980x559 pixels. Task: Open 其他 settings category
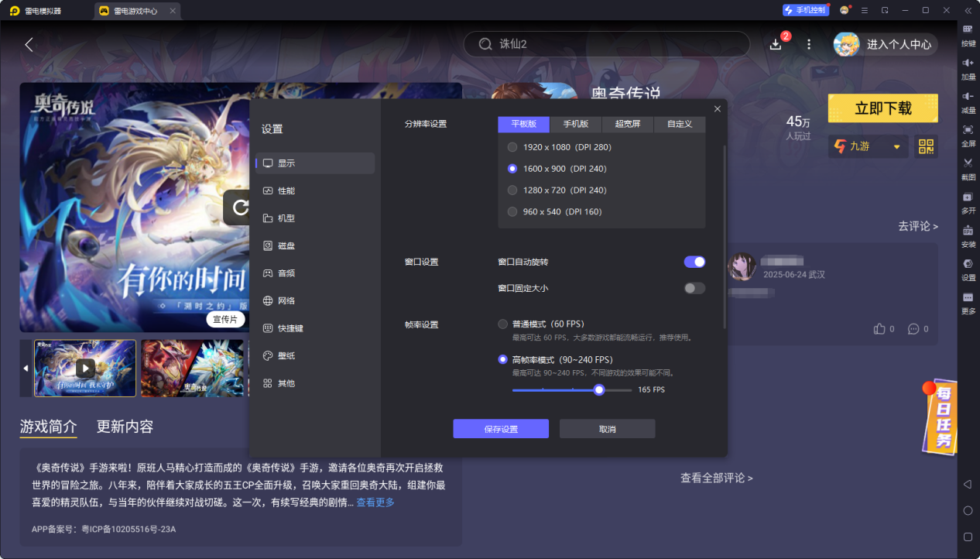[315, 383]
